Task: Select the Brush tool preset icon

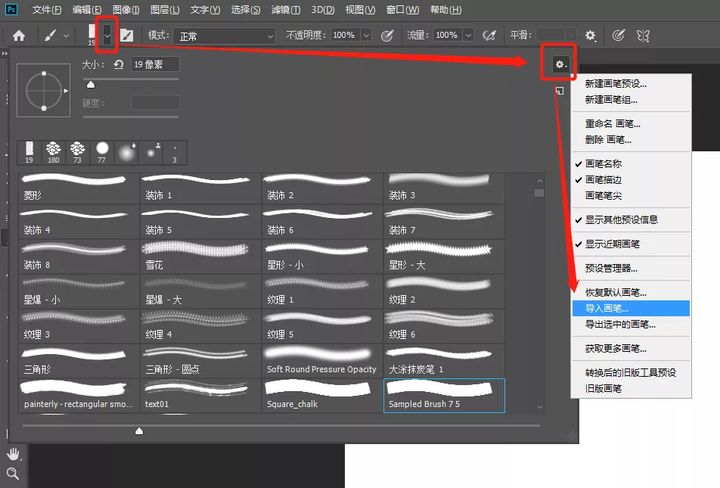Action: (51, 35)
